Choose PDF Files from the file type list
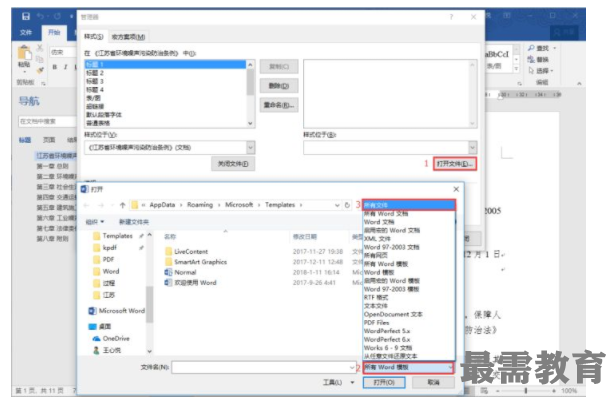Image resolution: width=612 pixels, height=407 pixels. (x=377, y=322)
